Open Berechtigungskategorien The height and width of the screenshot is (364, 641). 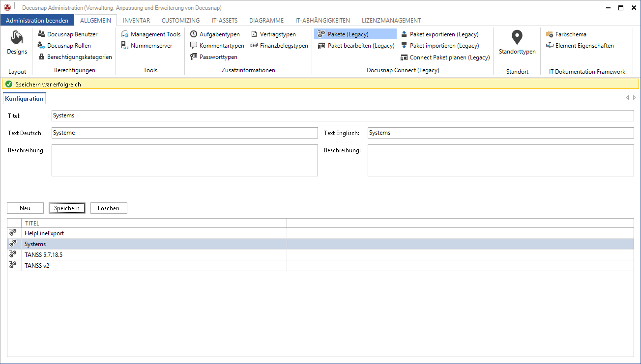75,57
